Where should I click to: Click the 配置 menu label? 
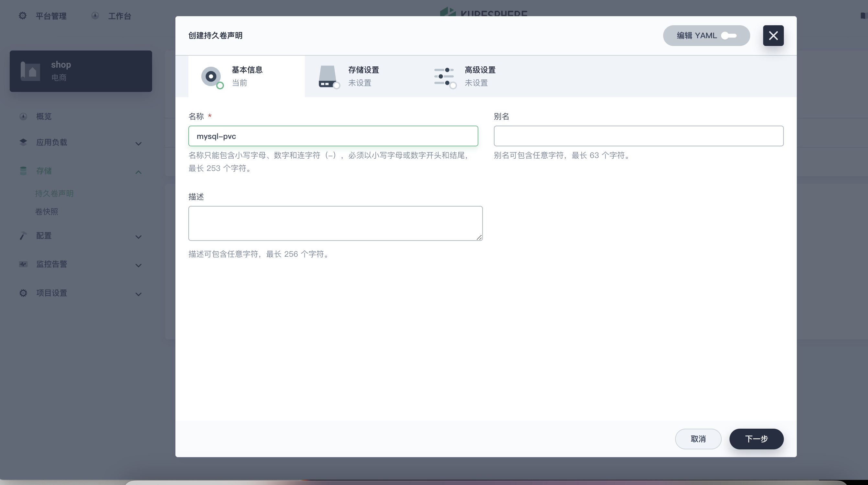tap(44, 236)
